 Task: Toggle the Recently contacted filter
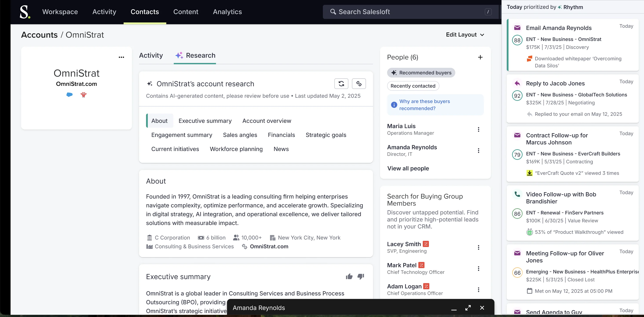413,86
